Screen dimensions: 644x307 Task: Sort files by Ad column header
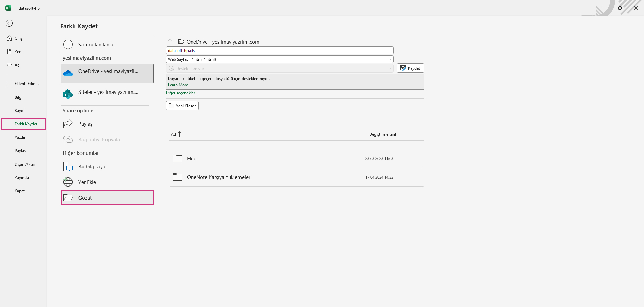(x=174, y=134)
